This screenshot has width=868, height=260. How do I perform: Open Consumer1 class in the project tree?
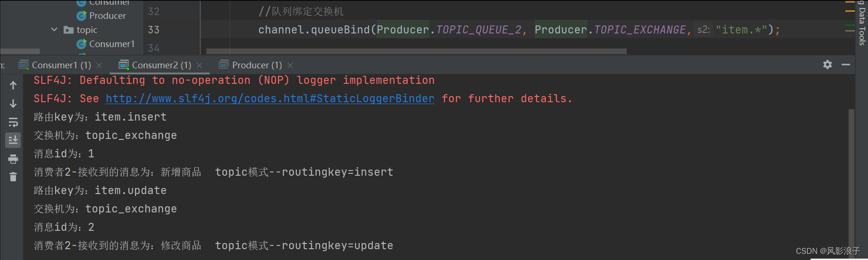pos(112,44)
